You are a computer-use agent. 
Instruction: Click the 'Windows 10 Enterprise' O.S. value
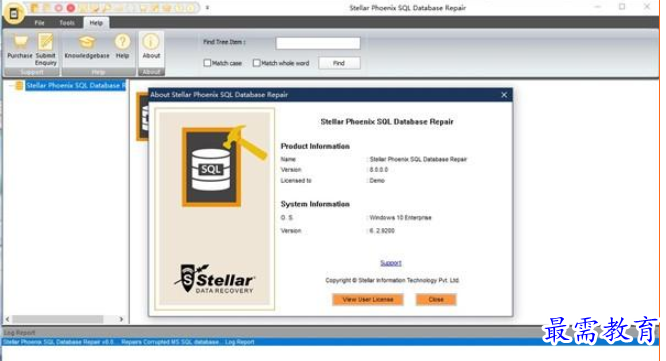tap(400, 217)
